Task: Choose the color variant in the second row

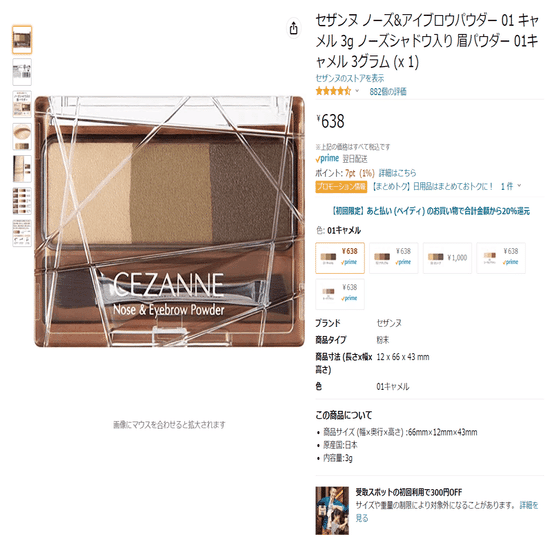Action: click(340, 294)
